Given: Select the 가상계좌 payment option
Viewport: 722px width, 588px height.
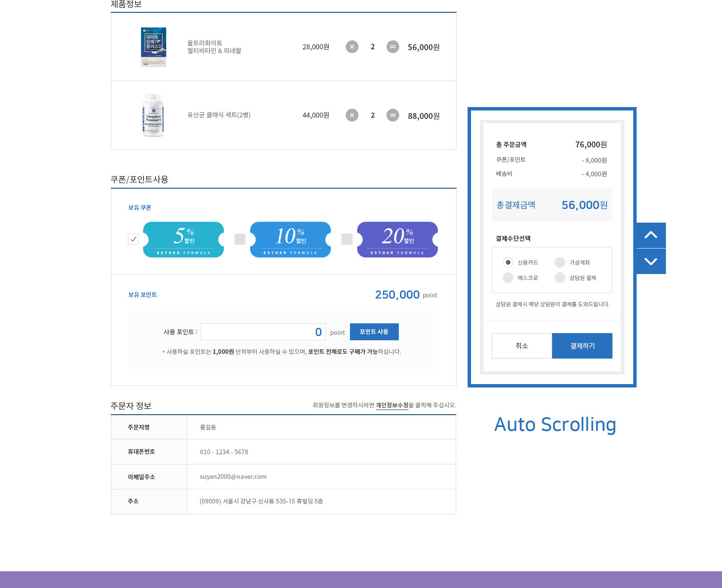Looking at the screenshot, I should [560, 263].
